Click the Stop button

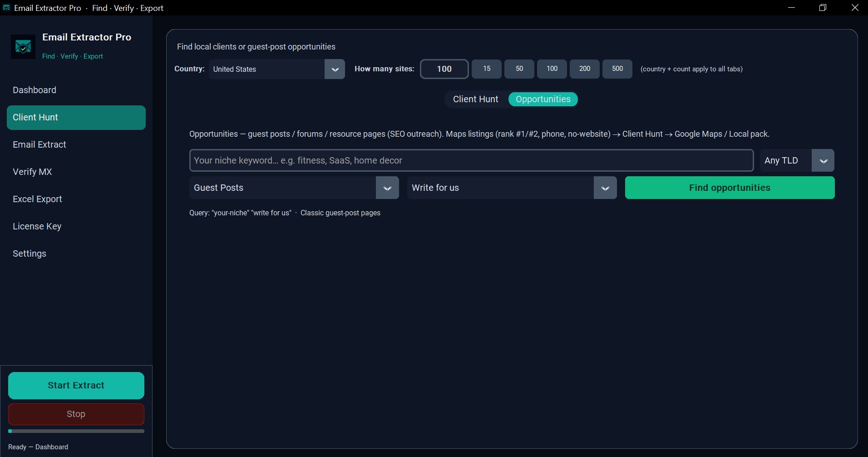pyautogui.click(x=76, y=414)
